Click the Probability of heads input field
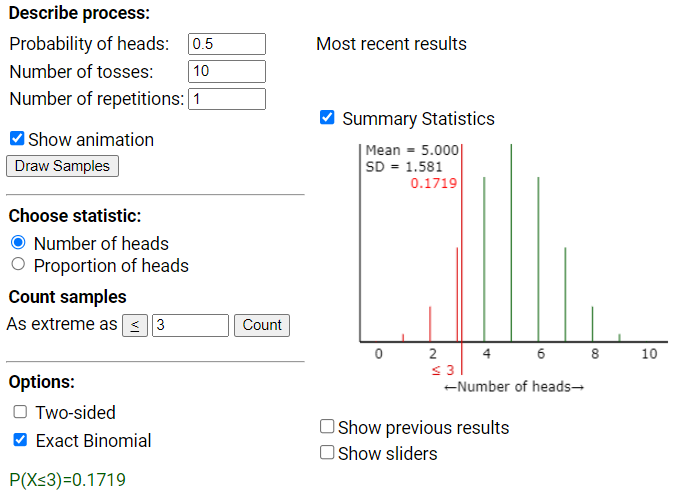 tap(226, 44)
